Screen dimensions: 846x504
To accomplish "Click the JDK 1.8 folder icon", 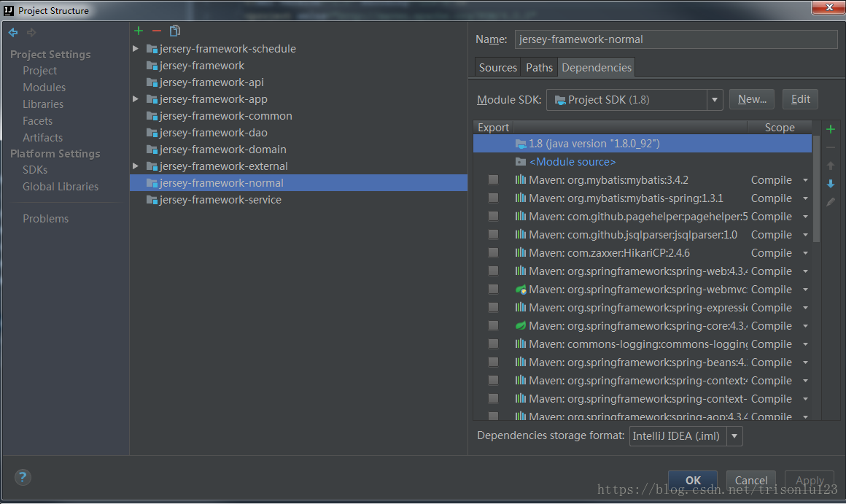I will (521, 144).
